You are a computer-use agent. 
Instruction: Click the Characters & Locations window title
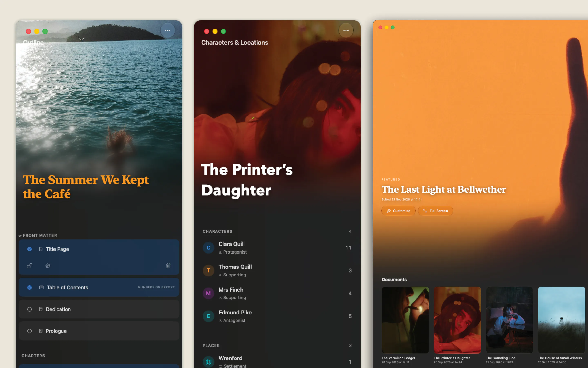[235, 42]
